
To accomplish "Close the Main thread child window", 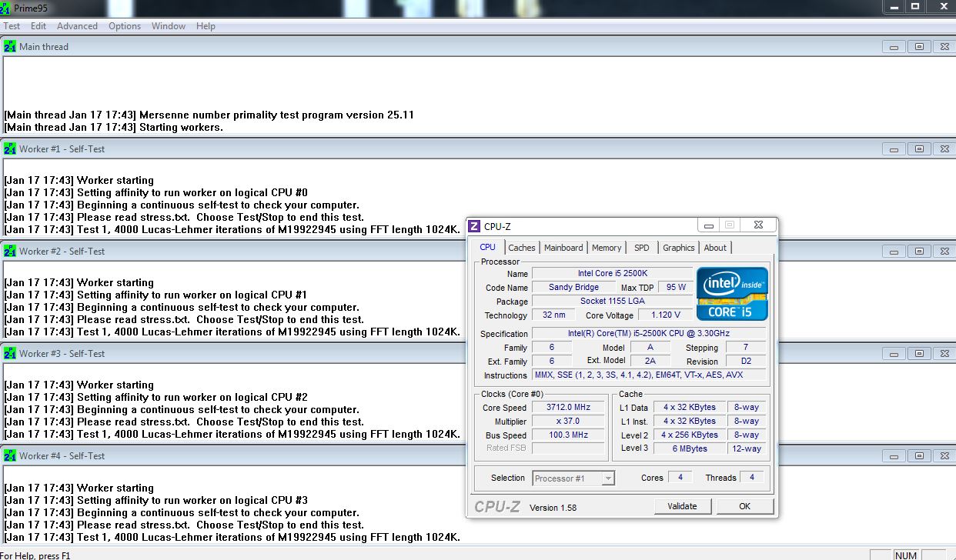I will coord(944,47).
